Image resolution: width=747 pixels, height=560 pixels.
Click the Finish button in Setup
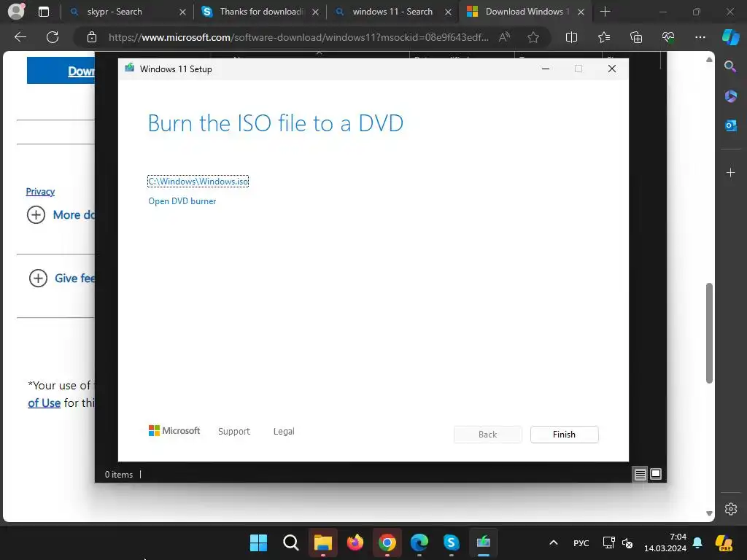tap(564, 435)
